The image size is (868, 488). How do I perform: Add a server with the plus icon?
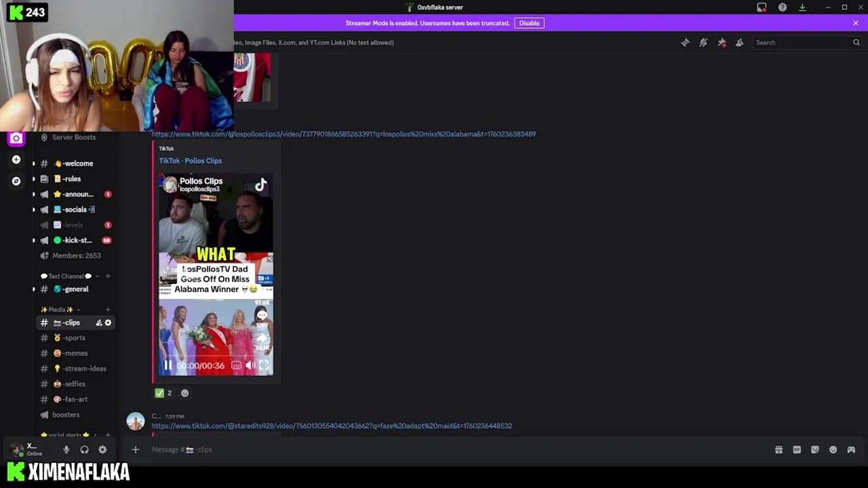click(x=16, y=160)
